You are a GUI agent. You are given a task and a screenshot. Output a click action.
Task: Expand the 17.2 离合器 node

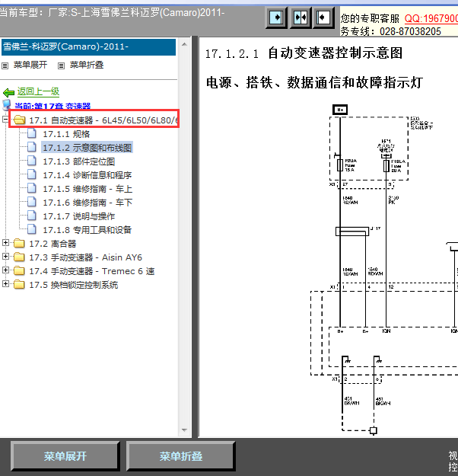point(5,242)
